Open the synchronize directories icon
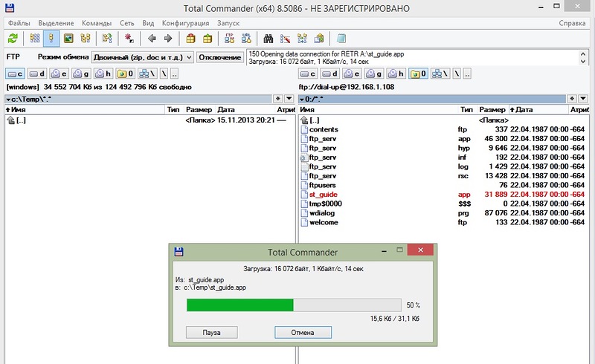 [302, 39]
